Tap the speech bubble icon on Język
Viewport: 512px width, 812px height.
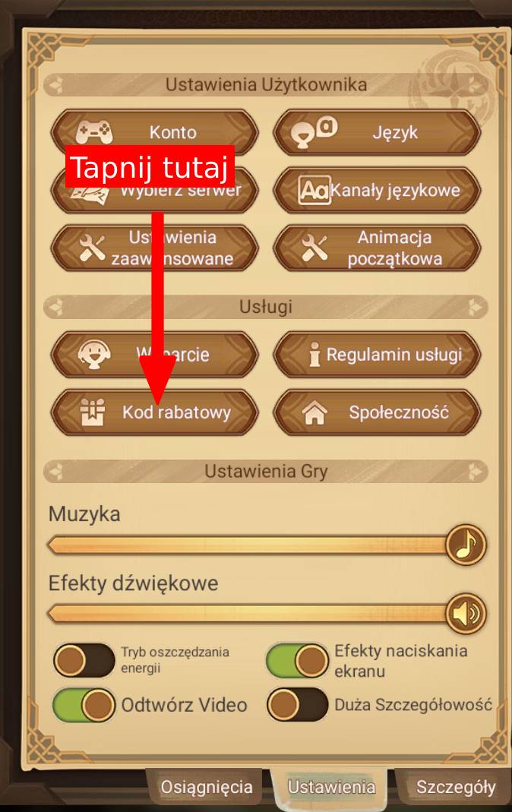pyautogui.click(x=314, y=132)
